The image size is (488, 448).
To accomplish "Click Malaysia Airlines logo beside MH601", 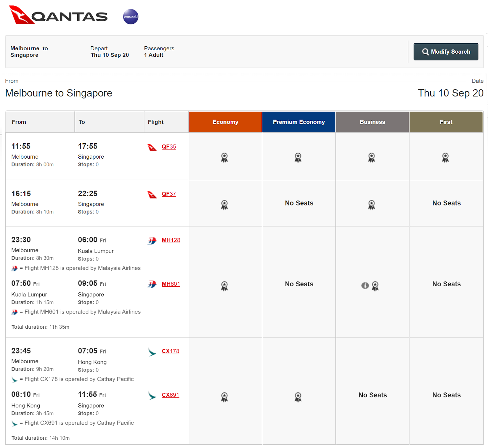I will (x=152, y=285).
